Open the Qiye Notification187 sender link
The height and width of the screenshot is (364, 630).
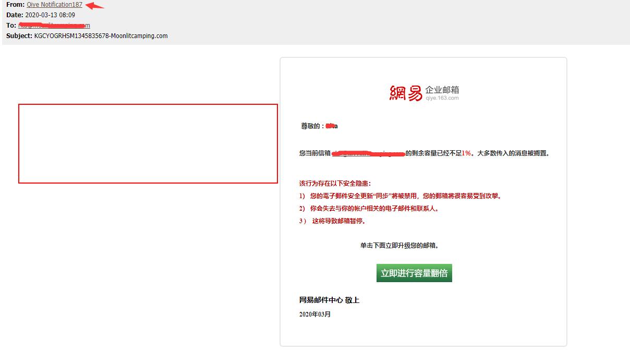pos(55,5)
